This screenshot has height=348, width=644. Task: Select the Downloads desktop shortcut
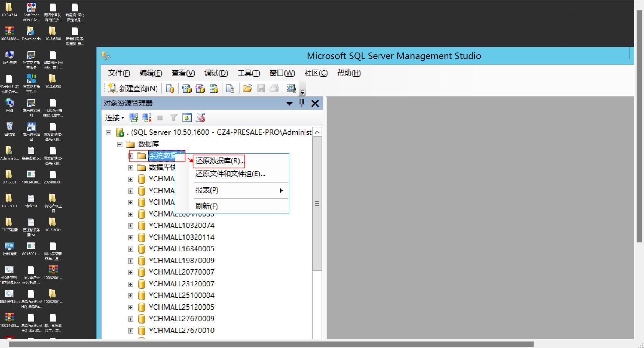click(31, 34)
